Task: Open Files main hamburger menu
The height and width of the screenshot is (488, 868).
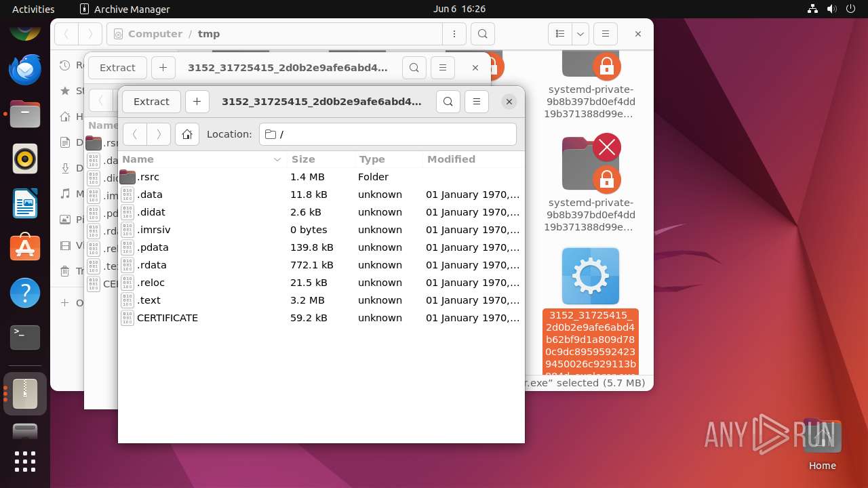Action: click(x=605, y=34)
